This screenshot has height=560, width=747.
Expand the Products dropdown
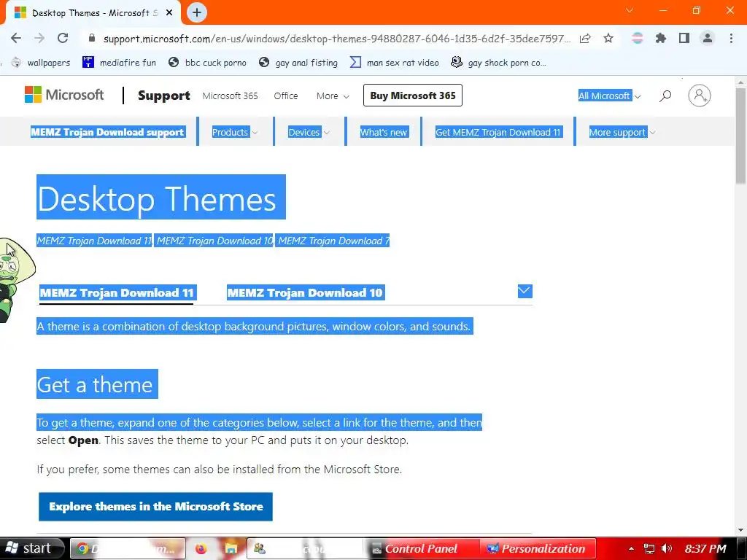click(234, 133)
